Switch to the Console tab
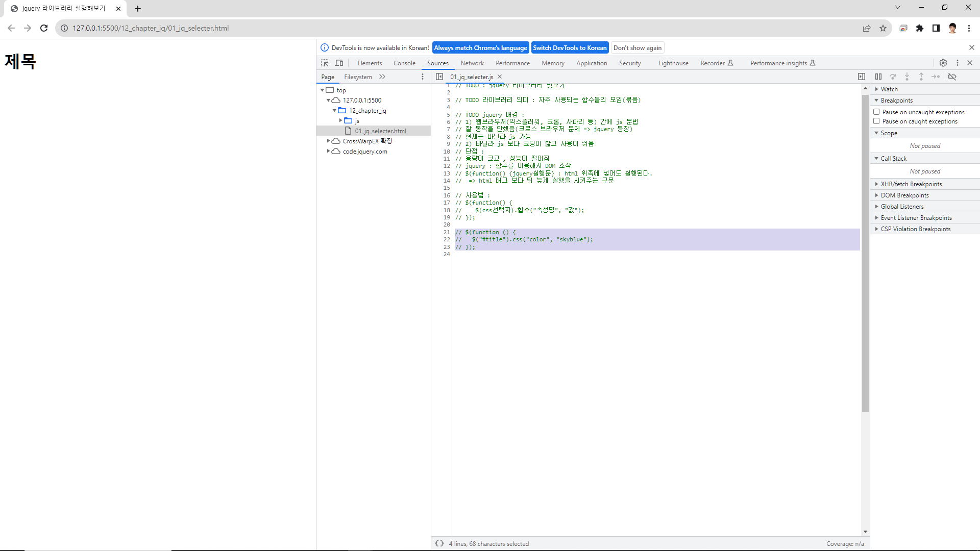The width and height of the screenshot is (980, 551). tap(404, 63)
